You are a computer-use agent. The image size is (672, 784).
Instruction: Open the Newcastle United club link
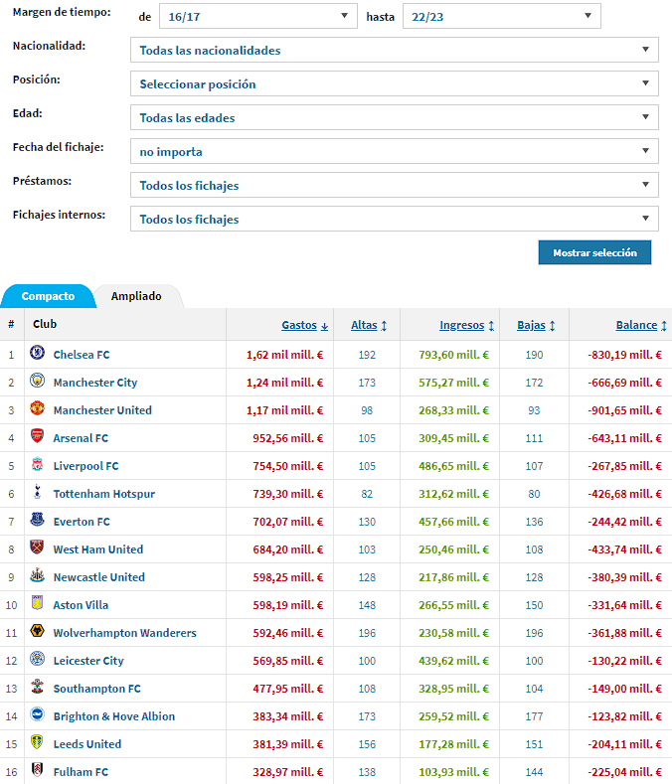(99, 577)
